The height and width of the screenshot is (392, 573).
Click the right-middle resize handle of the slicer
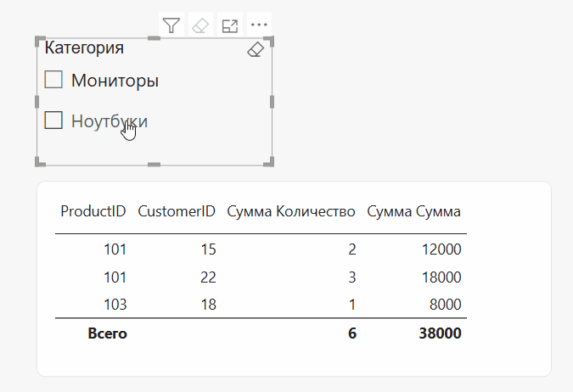272,102
